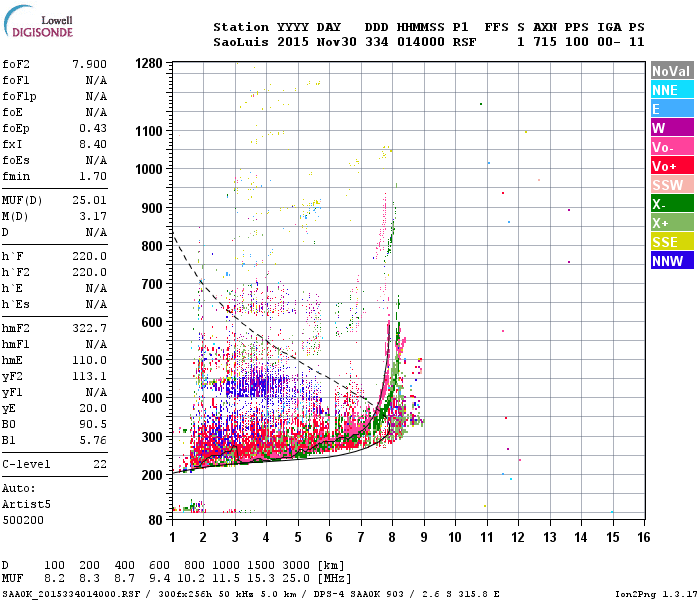
Task: Click the MUF 8.2 table value
Action: pyautogui.click(x=54, y=579)
